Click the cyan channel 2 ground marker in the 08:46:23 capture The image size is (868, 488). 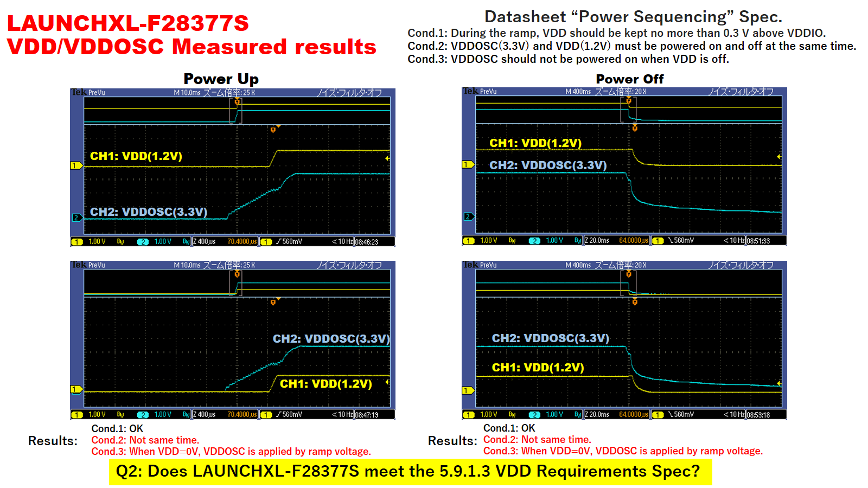[x=76, y=218]
